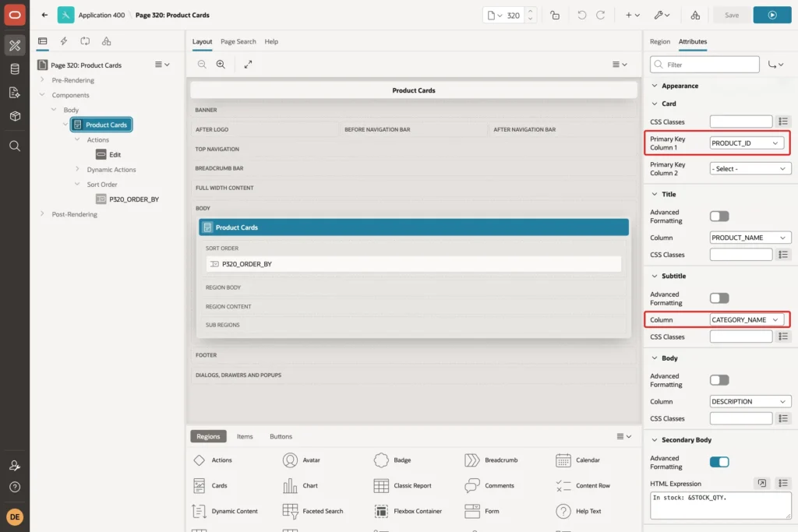
Task: Click the Redo icon
Action: 601,15
